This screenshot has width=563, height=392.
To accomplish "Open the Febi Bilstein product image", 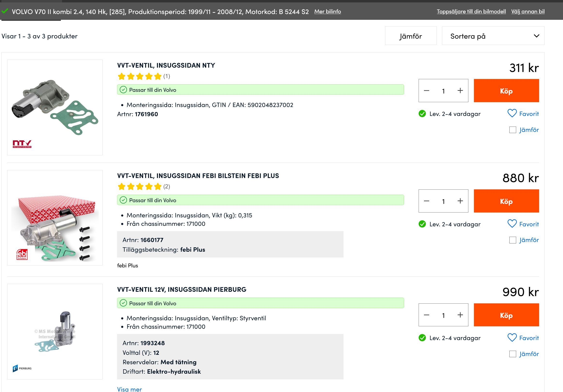I will tap(55, 218).
